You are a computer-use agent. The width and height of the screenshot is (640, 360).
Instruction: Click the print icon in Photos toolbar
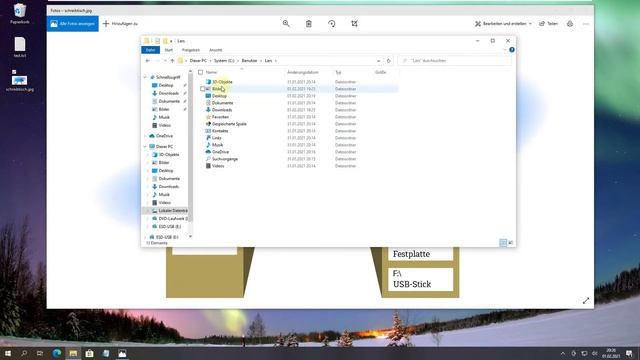[570, 24]
